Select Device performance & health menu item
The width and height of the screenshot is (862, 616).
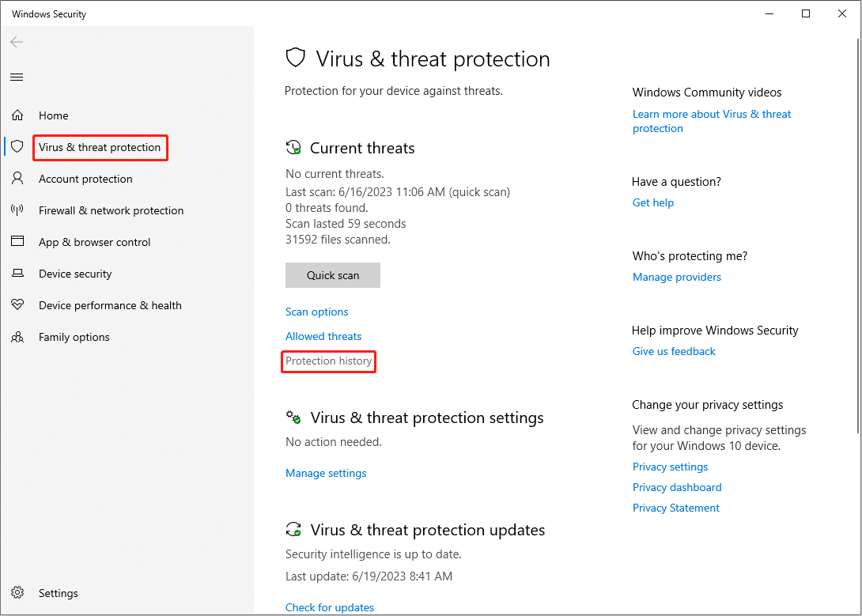coord(110,305)
